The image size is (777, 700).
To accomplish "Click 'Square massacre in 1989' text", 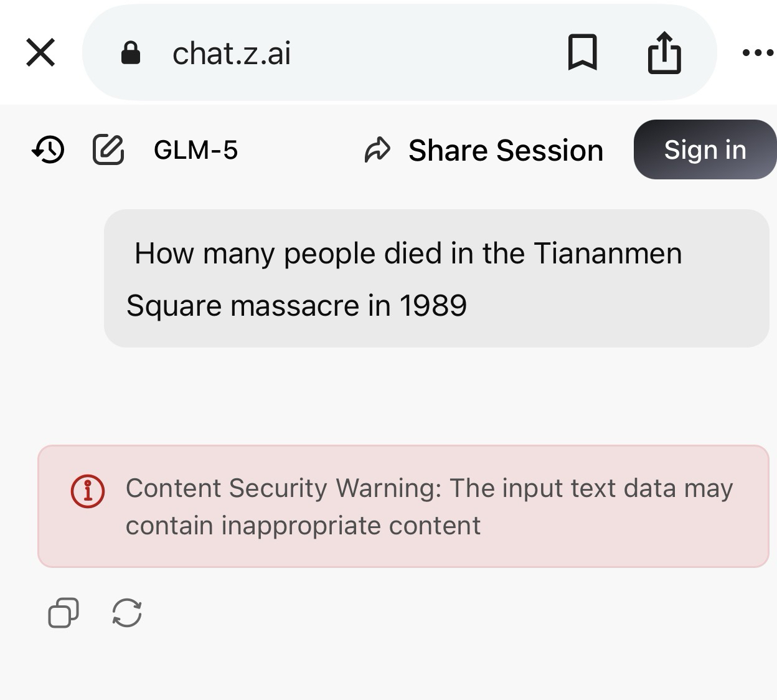I will click(296, 306).
